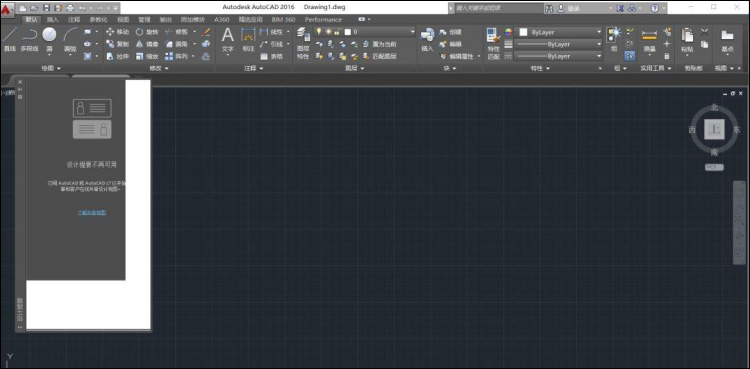Click 匹配图层 (Match Layer) button
The height and width of the screenshot is (369, 750).
(380, 56)
